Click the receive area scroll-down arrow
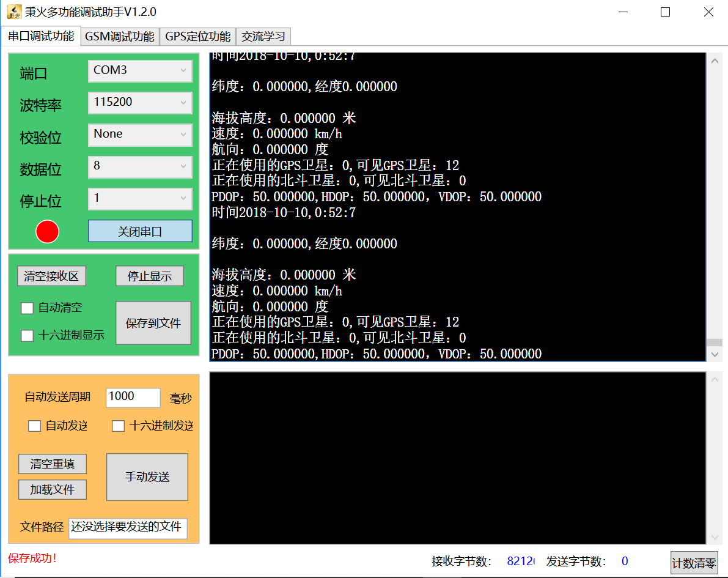728x578 pixels. (714, 354)
